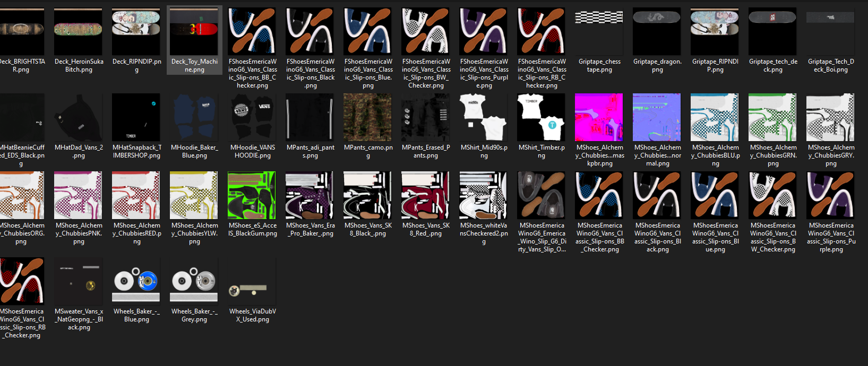Click the 'MHatDad_Vans_2.png' file name
This screenshot has height=366, width=868.
79,151
